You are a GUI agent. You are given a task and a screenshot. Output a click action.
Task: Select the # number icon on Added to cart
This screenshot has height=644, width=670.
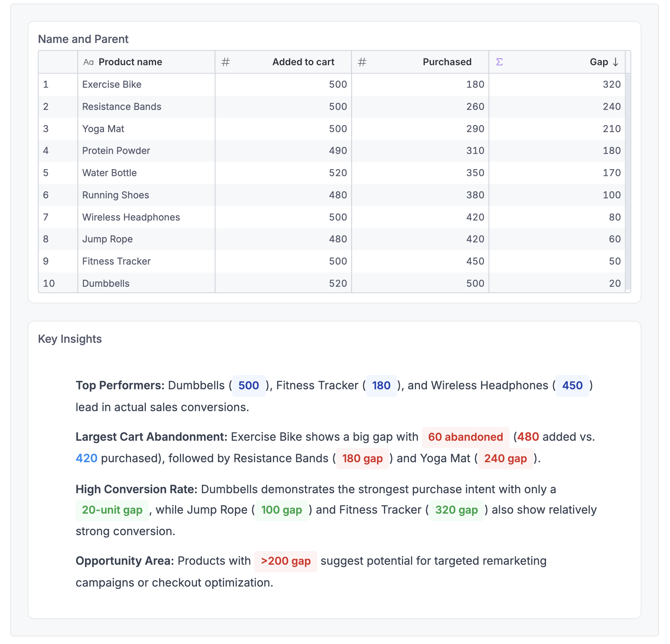tap(225, 62)
